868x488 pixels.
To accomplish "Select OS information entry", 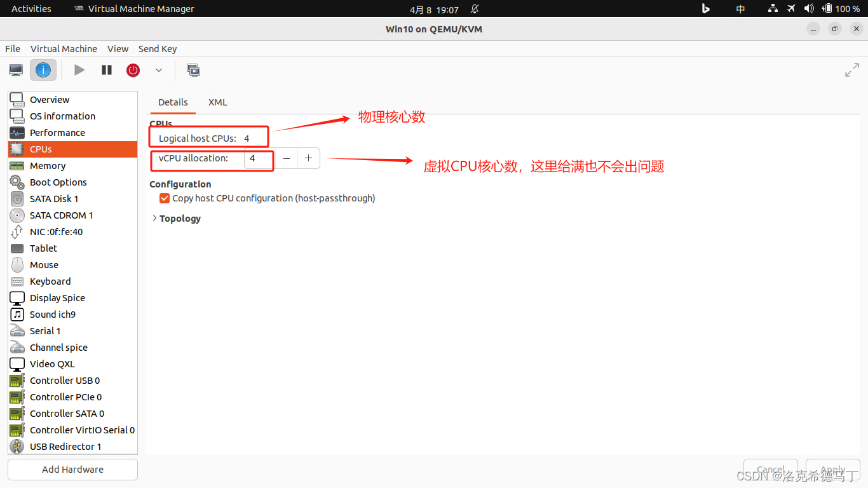I will [72, 116].
